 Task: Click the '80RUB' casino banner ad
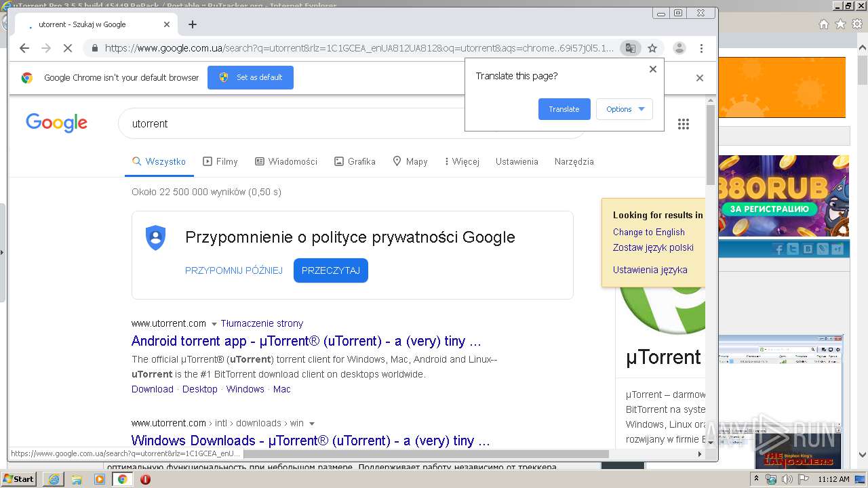coord(783,196)
